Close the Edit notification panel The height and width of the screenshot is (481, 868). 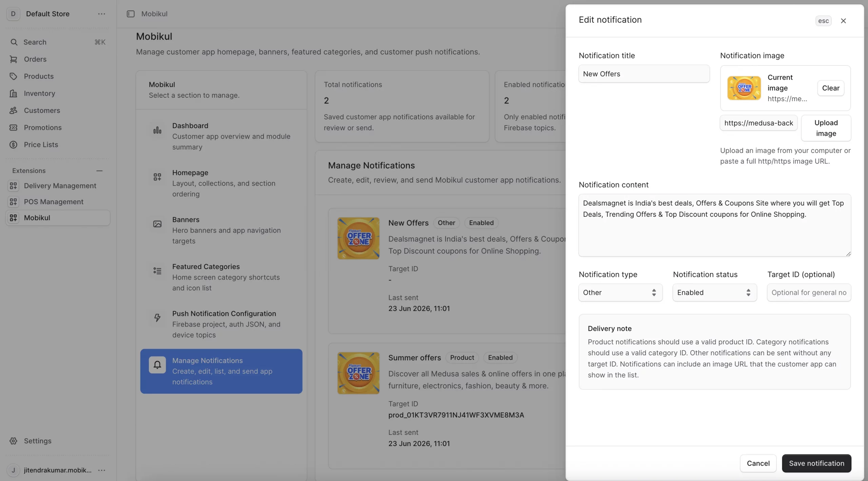point(843,21)
